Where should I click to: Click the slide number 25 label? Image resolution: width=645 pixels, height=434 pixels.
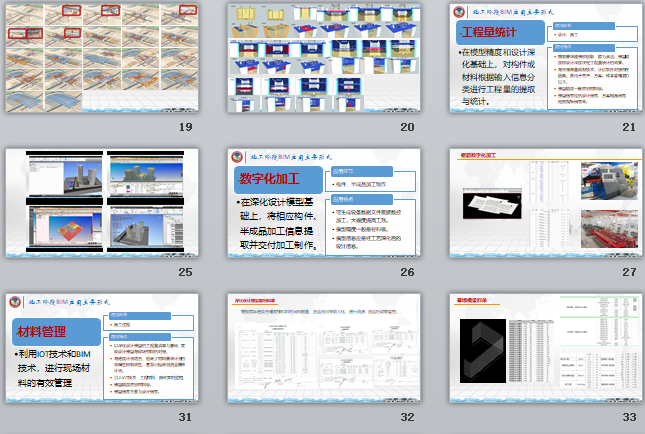click(x=185, y=272)
